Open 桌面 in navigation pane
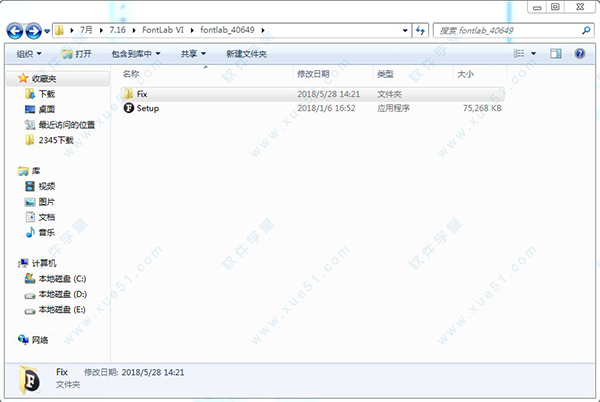The height and width of the screenshot is (402, 600). (47, 109)
